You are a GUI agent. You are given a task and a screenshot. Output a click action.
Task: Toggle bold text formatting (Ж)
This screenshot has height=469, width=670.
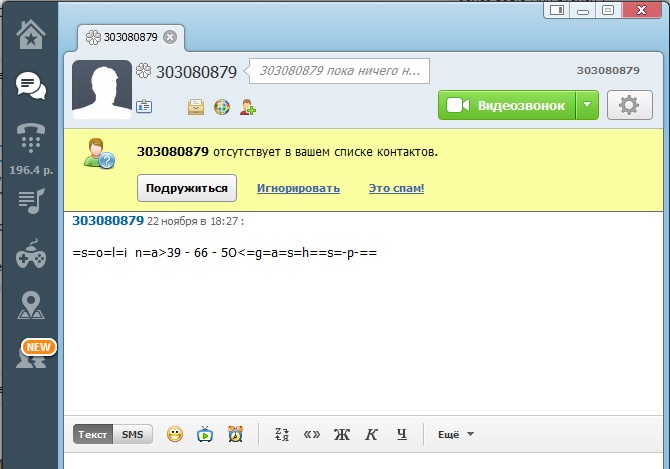click(341, 434)
